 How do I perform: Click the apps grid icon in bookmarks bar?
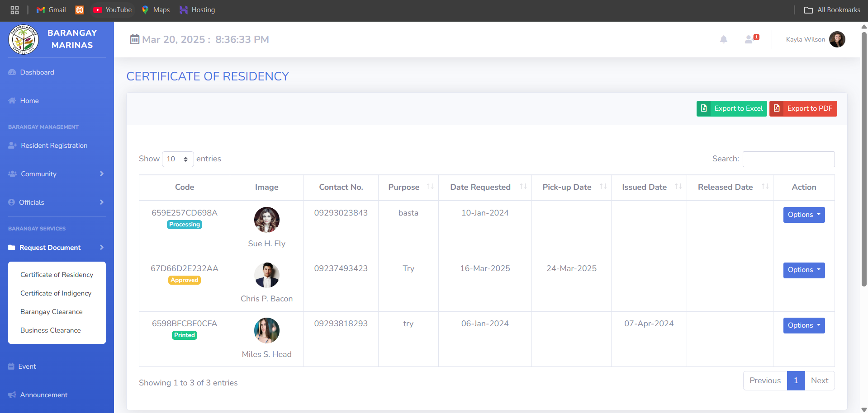tap(14, 10)
